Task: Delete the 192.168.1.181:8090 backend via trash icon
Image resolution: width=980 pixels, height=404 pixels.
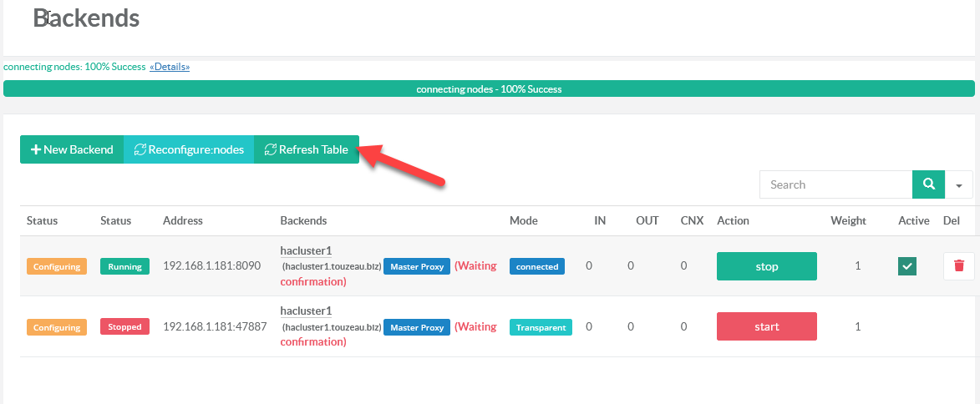Action: [x=958, y=266]
